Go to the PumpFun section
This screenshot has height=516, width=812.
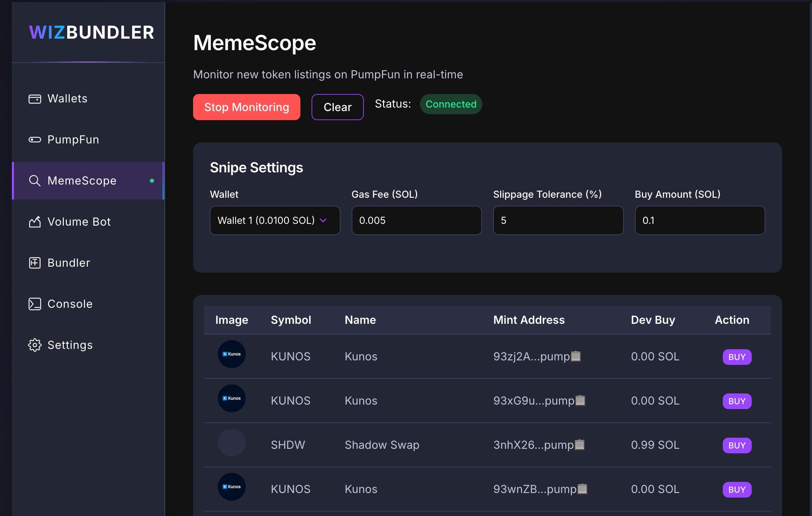[x=88, y=140]
